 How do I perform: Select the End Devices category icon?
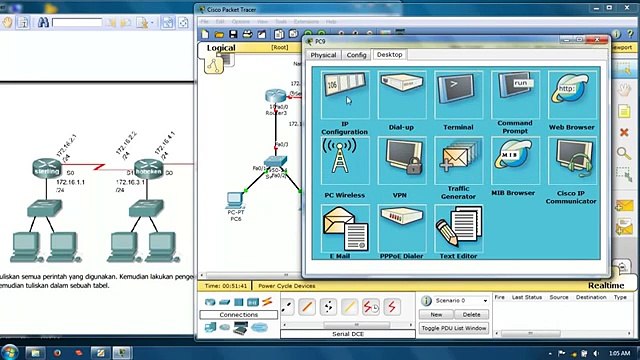(x=210, y=327)
